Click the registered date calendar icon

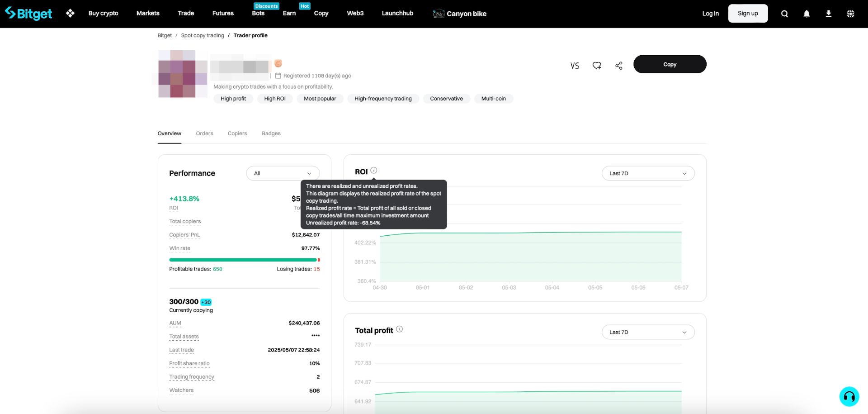[278, 76]
